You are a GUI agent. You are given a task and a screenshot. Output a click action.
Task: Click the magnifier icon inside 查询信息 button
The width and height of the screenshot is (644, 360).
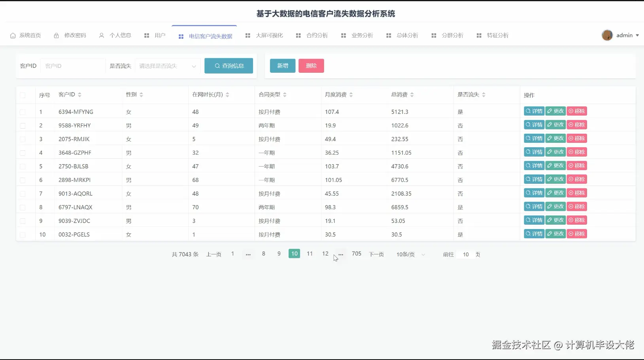pyautogui.click(x=216, y=66)
